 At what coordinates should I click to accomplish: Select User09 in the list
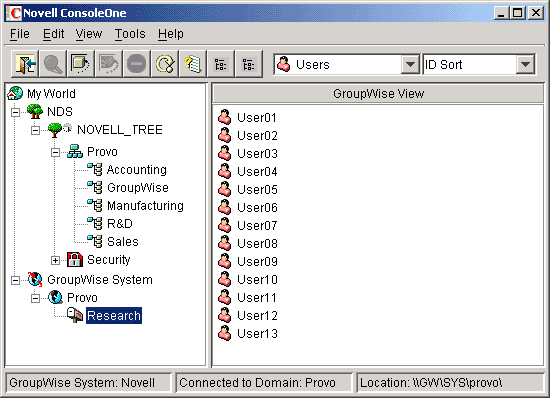pos(257,261)
